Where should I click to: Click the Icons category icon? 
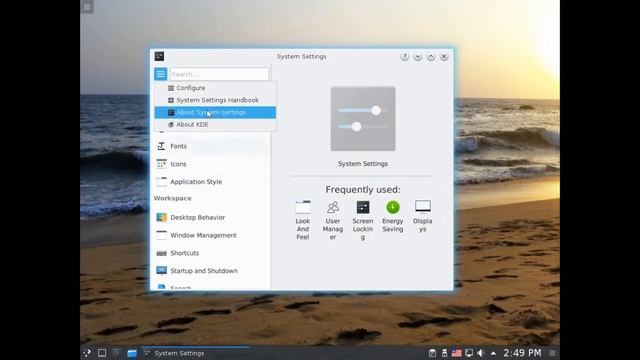tap(161, 164)
